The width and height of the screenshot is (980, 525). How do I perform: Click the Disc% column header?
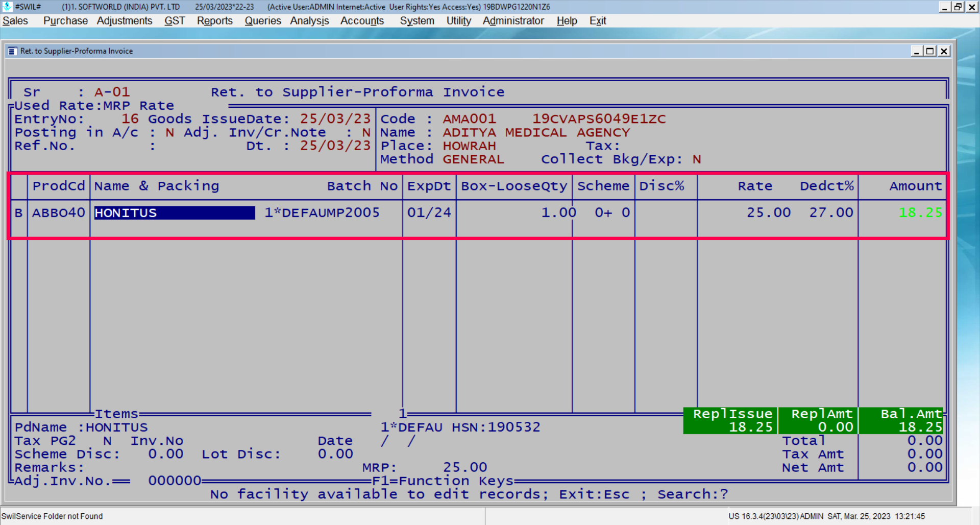661,186
